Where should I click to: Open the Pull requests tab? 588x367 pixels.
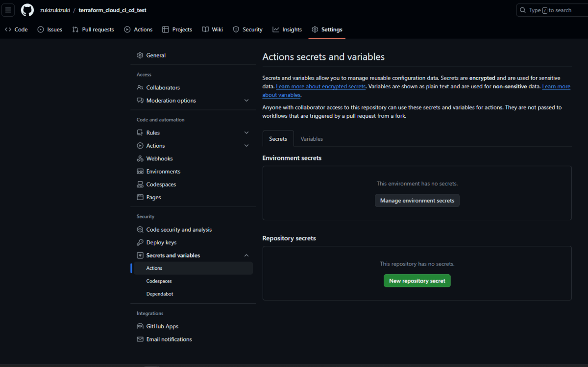(93, 29)
